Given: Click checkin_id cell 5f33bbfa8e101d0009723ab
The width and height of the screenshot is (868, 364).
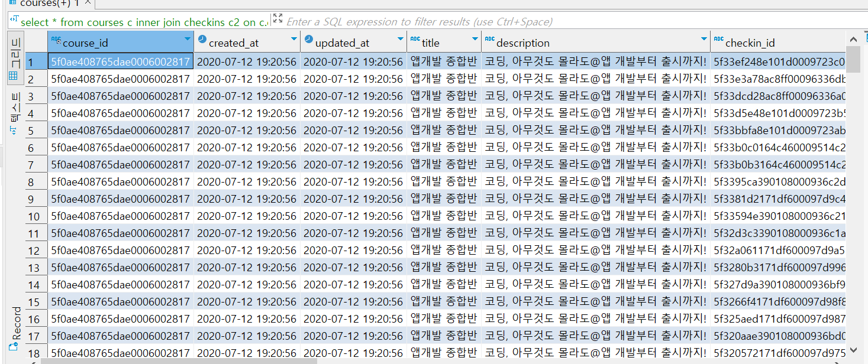Looking at the screenshot, I should [778, 130].
